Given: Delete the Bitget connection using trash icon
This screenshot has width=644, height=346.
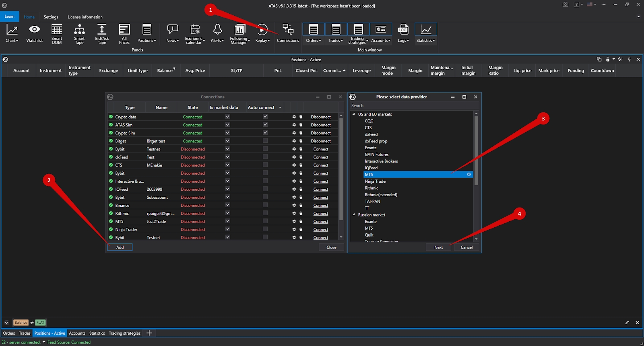Looking at the screenshot, I should point(301,141).
